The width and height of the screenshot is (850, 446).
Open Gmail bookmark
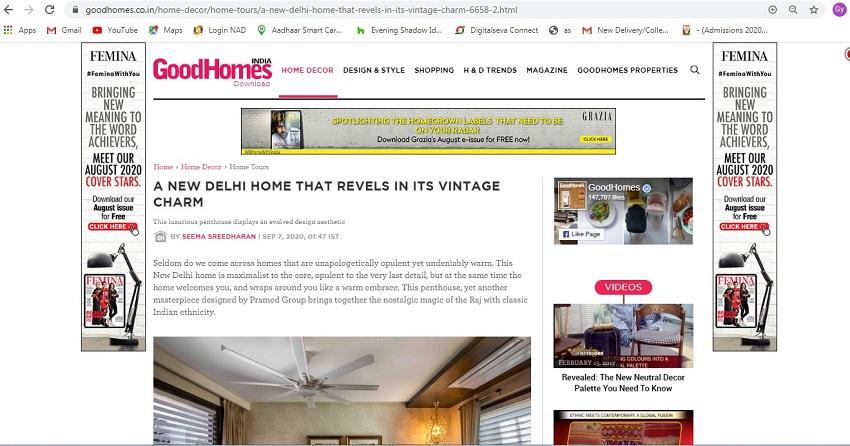click(x=64, y=30)
